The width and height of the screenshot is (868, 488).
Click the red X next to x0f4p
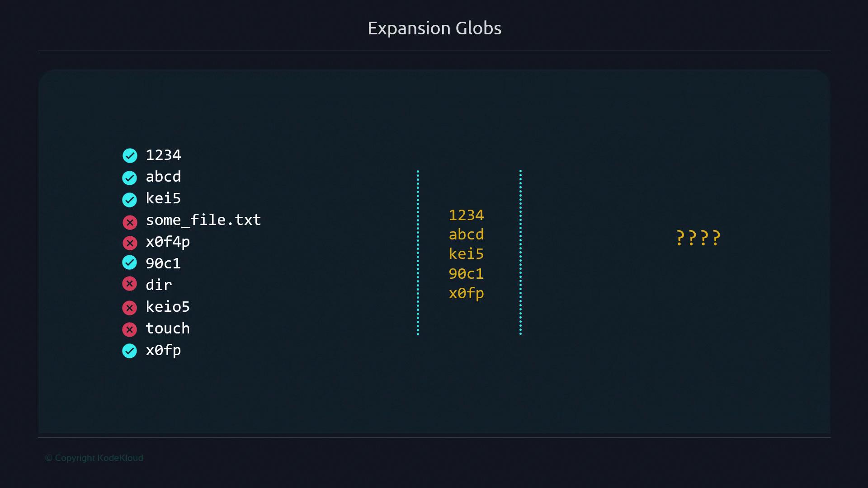click(x=130, y=243)
